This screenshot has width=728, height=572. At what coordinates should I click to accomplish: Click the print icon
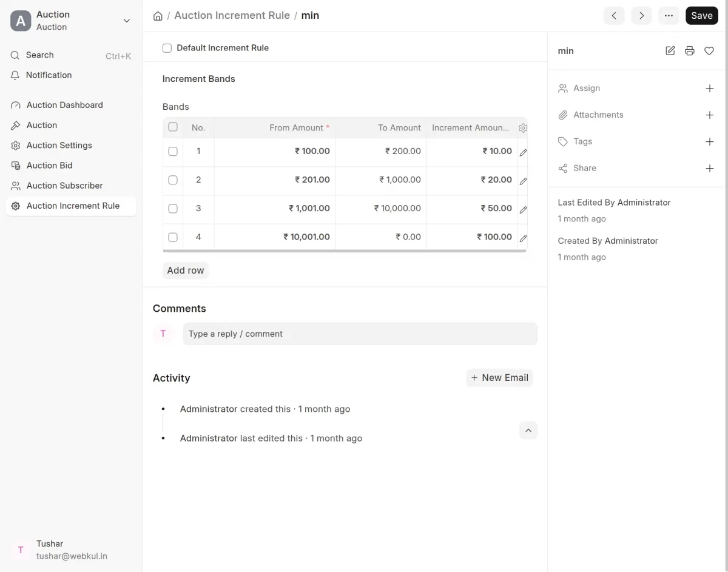coord(690,51)
